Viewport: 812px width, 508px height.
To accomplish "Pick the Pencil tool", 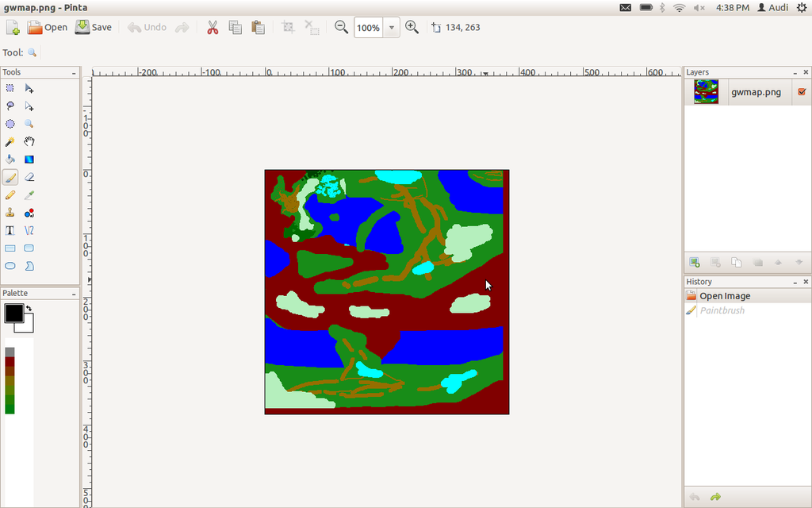I will (x=10, y=194).
